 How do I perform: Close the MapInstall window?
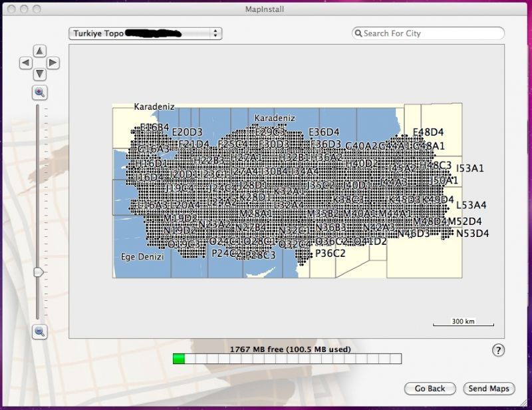point(10,9)
